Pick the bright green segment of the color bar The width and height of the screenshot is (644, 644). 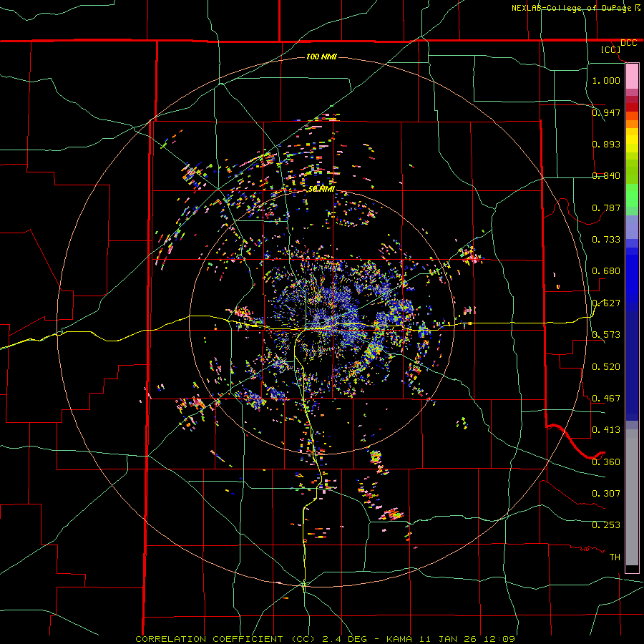click(632, 195)
